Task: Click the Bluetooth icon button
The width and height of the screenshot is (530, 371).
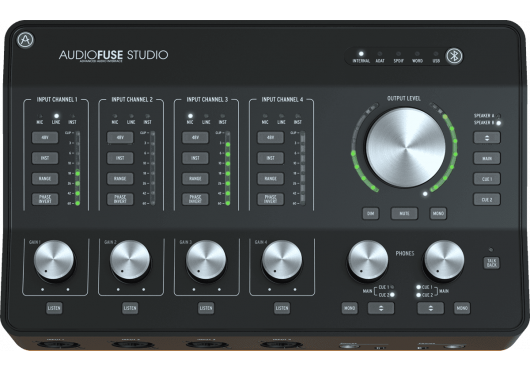Action: [x=454, y=56]
